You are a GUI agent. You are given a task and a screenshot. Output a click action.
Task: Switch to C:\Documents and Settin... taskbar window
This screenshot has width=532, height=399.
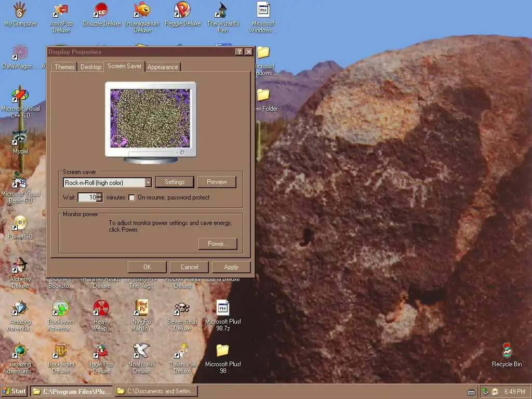156,391
